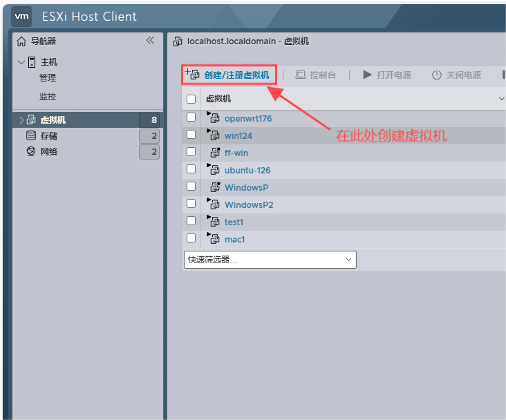Open the WindowsP VM link

247,187
